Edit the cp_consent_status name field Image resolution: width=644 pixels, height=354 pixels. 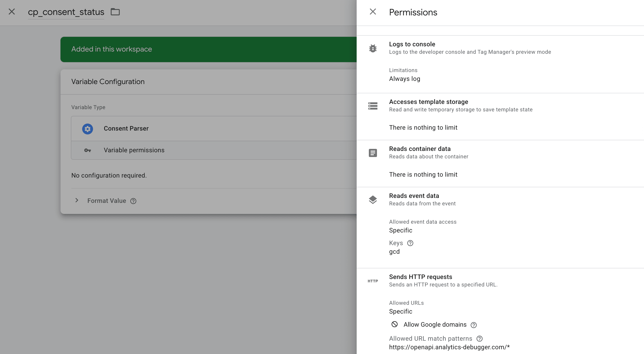pos(66,12)
